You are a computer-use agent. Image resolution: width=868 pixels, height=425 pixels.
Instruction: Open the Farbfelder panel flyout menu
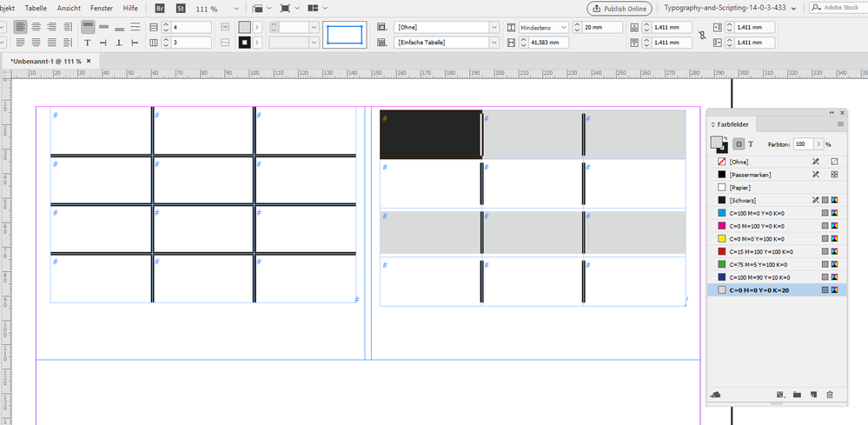[x=840, y=124]
